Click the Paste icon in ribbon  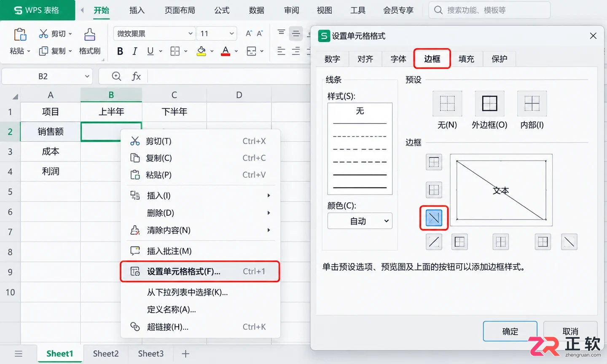[20, 34]
